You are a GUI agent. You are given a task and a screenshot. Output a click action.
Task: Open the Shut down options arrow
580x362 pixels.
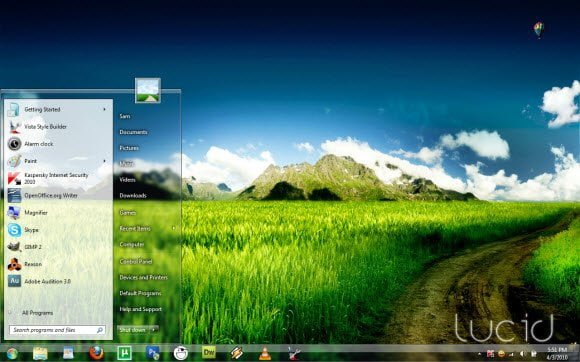pos(154,329)
